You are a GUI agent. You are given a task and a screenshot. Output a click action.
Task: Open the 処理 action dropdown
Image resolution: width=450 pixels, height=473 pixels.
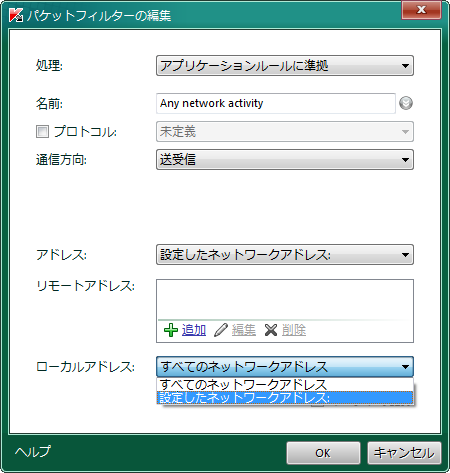(x=285, y=66)
